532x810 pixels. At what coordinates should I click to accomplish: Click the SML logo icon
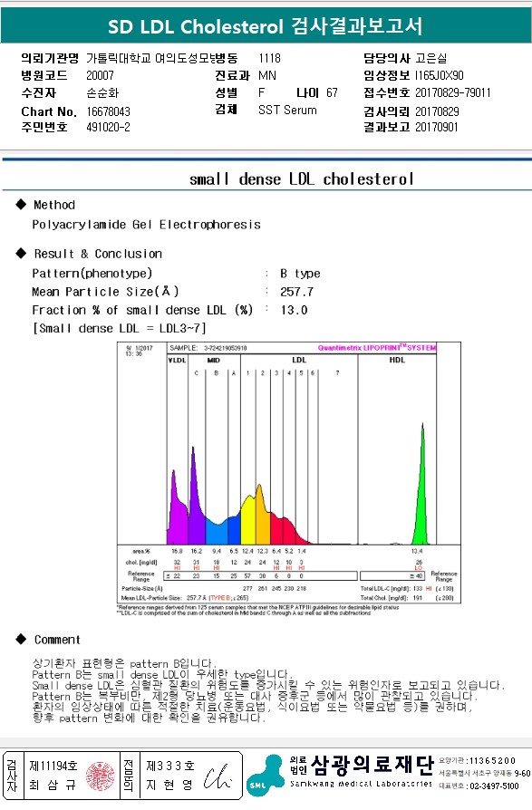point(265,775)
